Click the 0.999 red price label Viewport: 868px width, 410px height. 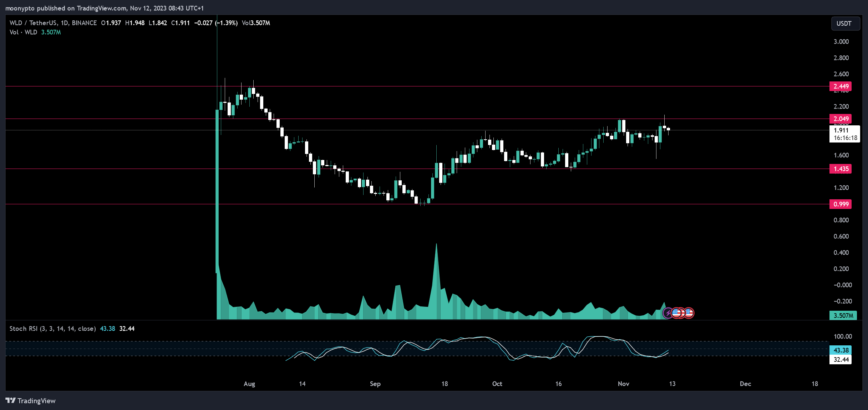[x=841, y=204]
